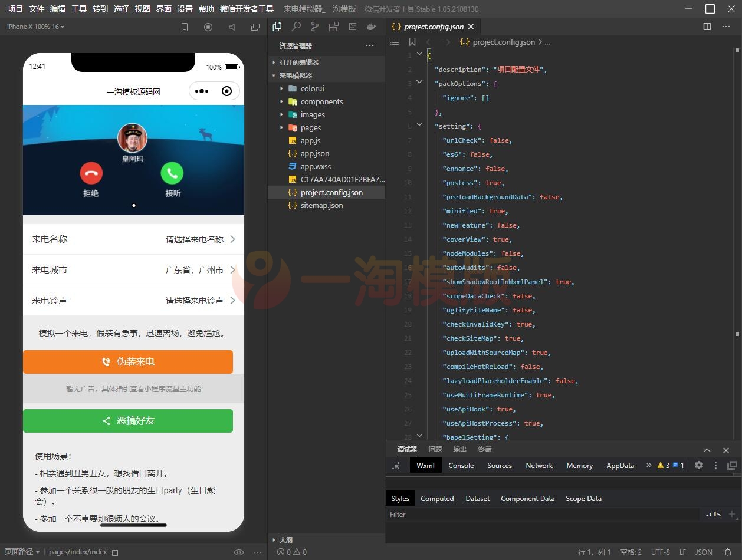
Task: Toggle the preview eye icon in the bottom bar
Action: [x=239, y=552]
